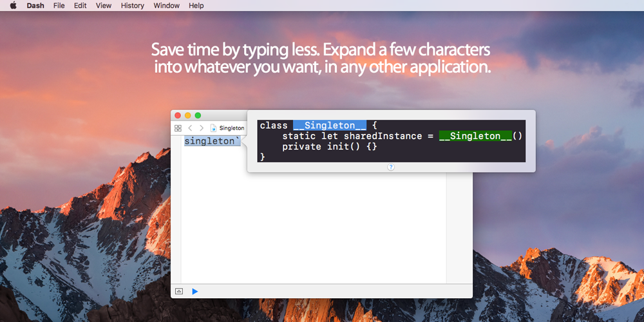Viewport: 644px width, 322px height.
Task: Select the blue __Singleton__ placeholder
Action: 330,126
